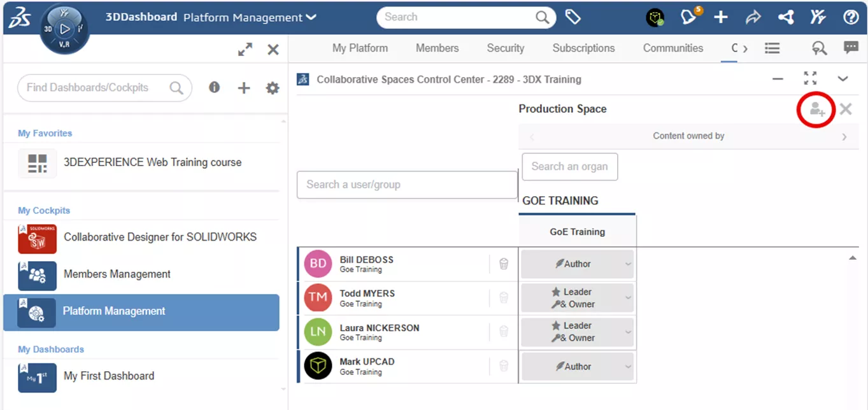This screenshot has width=868, height=410.
Task: Open Todd MYERS Leader & Owner role dropdown
Action: tap(578, 298)
